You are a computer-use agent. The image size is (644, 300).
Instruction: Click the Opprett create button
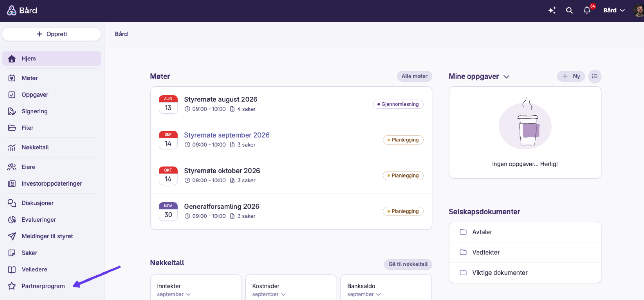click(x=52, y=34)
